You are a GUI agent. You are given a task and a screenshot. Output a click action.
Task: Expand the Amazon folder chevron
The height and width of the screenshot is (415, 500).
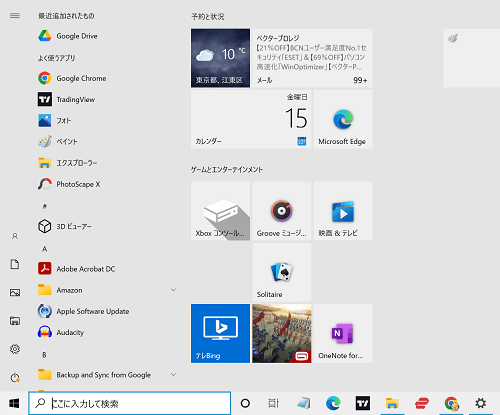click(x=173, y=290)
